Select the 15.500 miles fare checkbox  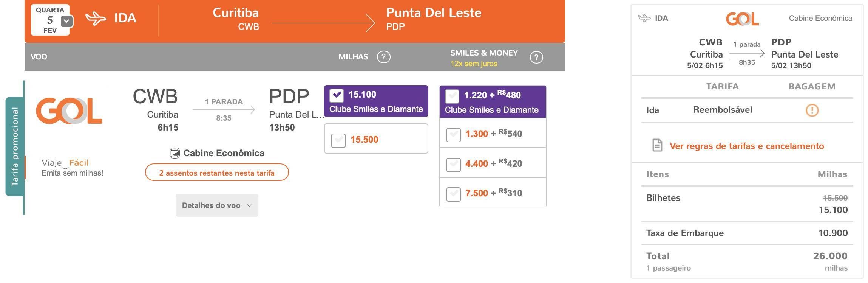(x=338, y=140)
